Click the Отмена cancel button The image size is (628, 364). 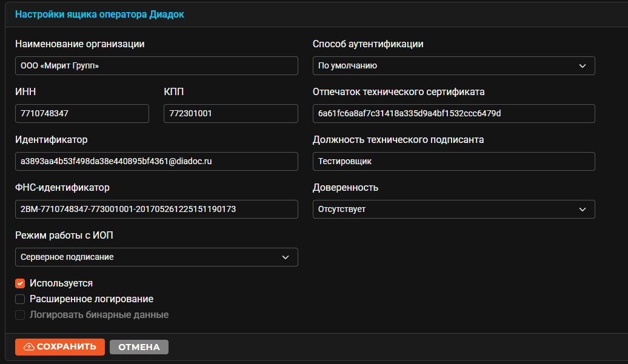pos(139,347)
